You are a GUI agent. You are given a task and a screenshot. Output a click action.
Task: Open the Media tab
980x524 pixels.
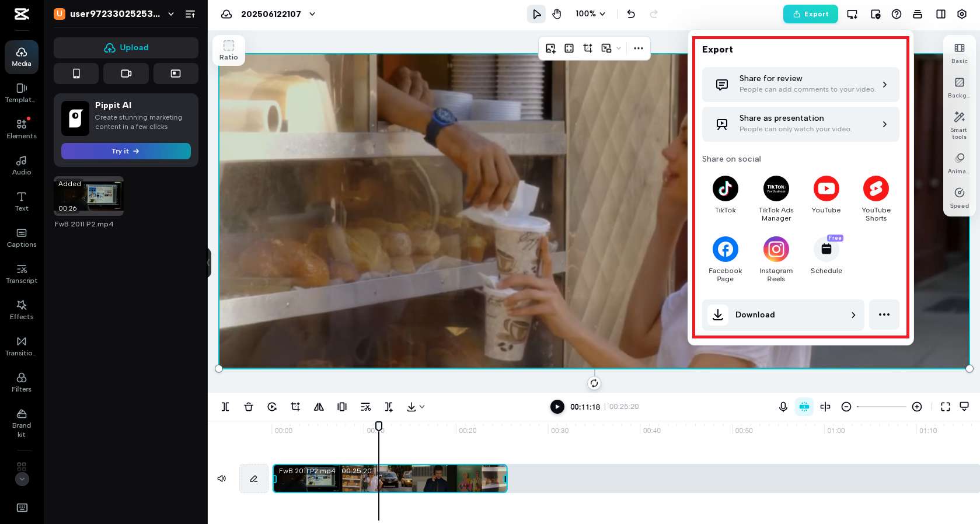click(22, 57)
